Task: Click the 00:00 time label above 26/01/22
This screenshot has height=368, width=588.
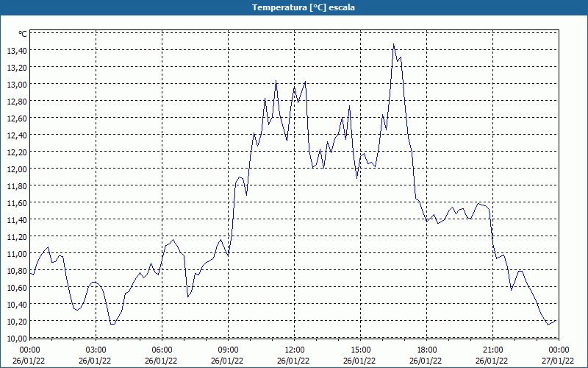Action: 29,350
